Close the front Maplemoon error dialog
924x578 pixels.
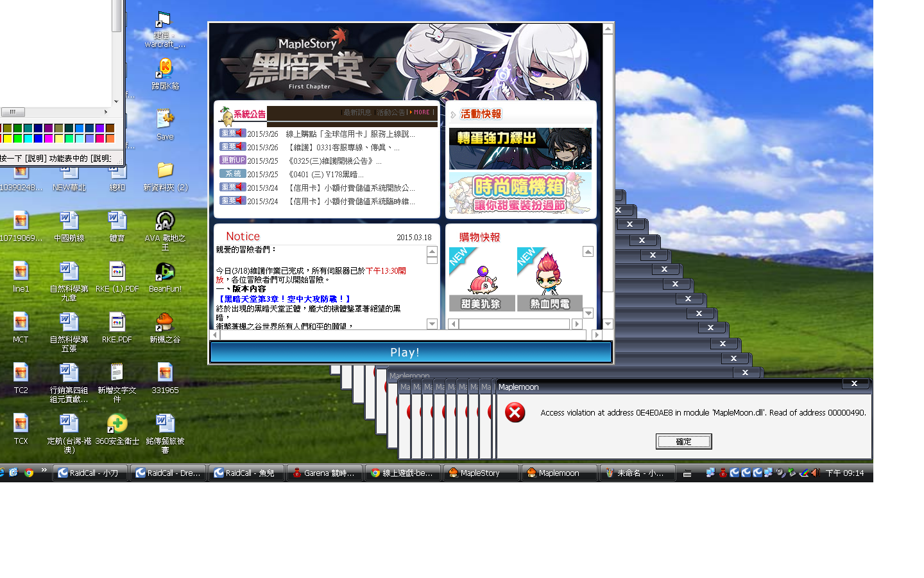[854, 384]
